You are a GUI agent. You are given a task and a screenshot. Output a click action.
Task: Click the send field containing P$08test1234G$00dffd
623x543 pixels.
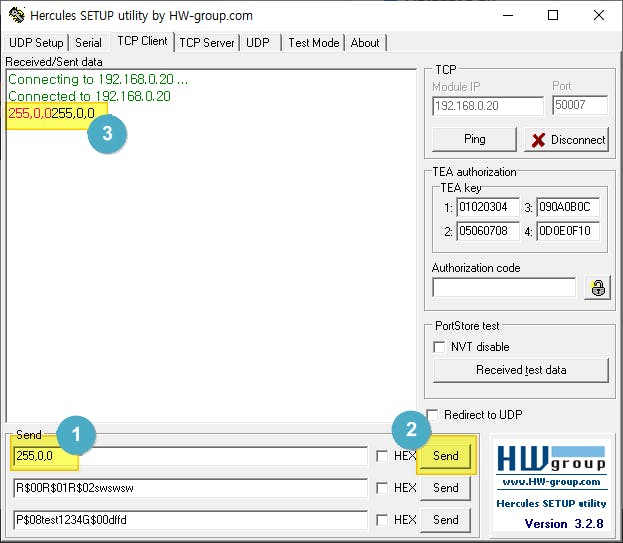click(x=190, y=520)
